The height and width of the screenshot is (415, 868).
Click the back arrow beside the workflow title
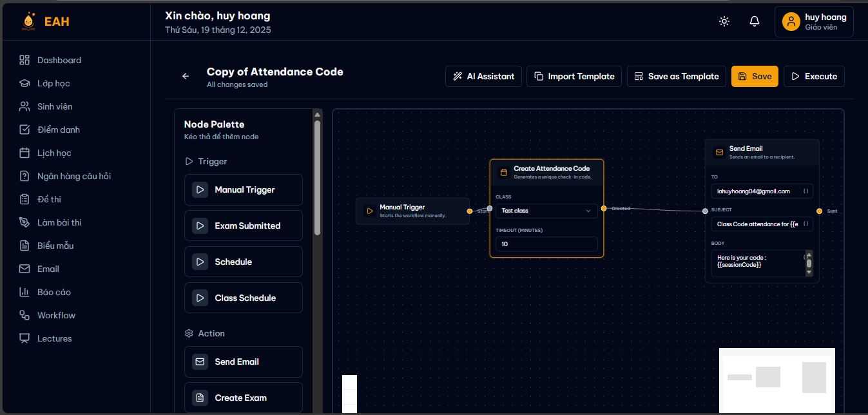(186, 76)
